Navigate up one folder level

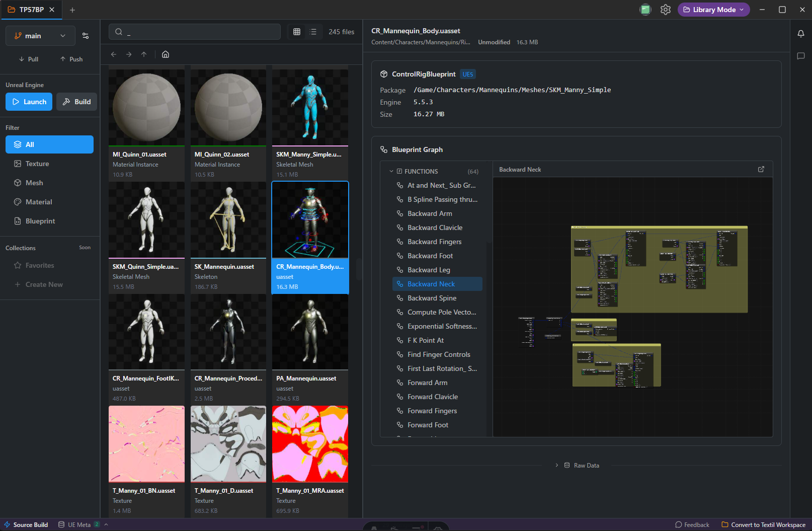pos(144,54)
